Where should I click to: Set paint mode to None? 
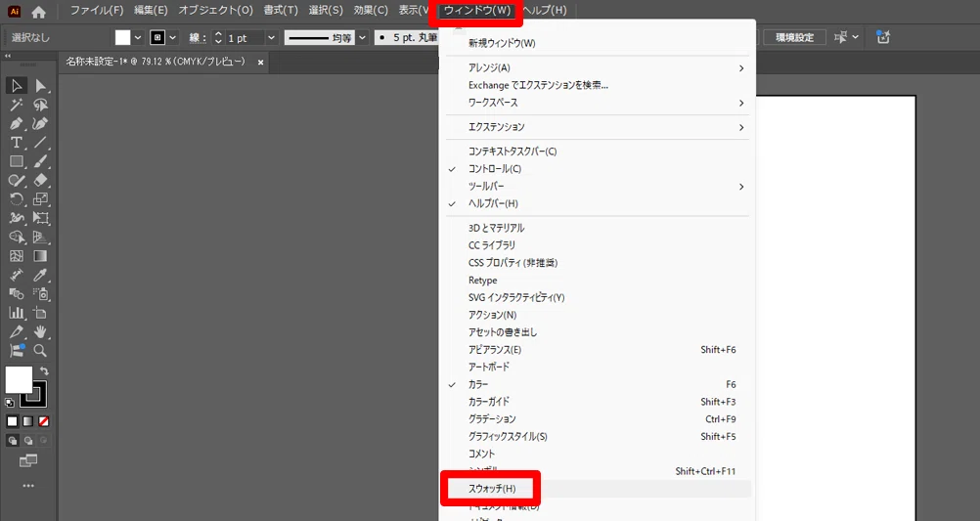[x=44, y=421]
